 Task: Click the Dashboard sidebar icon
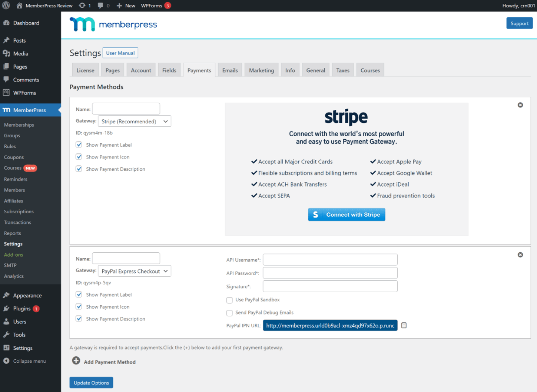pyautogui.click(x=6, y=23)
